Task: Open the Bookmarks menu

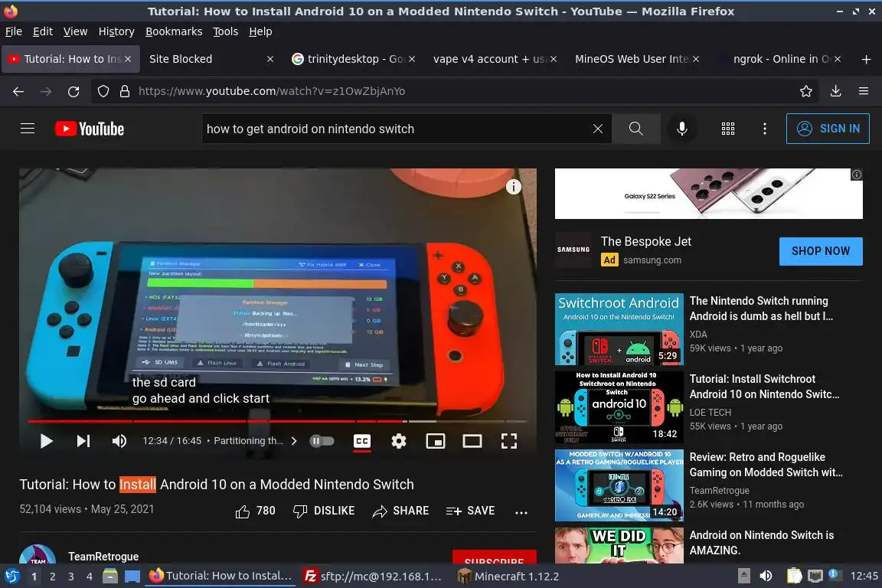Action: pyautogui.click(x=174, y=31)
